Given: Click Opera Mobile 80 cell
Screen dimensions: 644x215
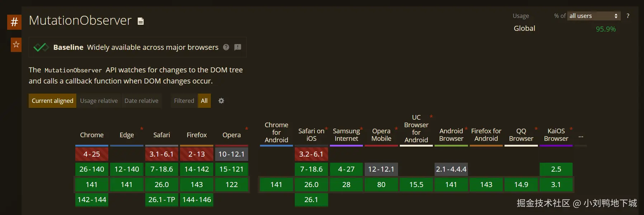Looking at the screenshot, I should click(x=381, y=185).
